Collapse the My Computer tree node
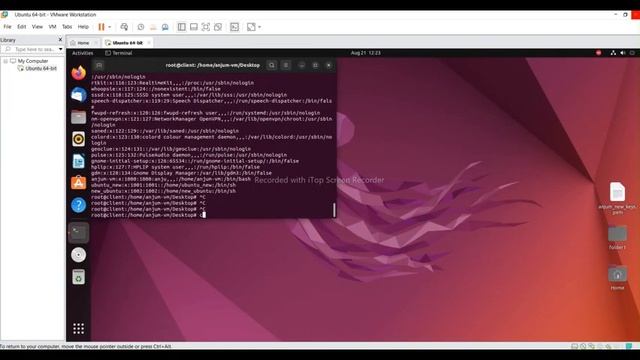This screenshot has height=360, width=640. (x=5, y=61)
